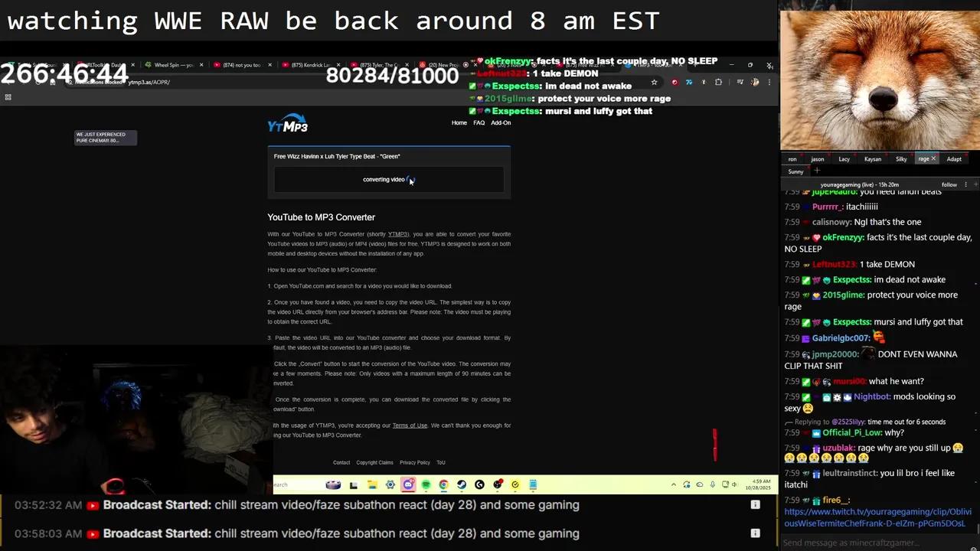Click the YTMP3 logo
This screenshot has width=980, height=551.
click(x=288, y=125)
